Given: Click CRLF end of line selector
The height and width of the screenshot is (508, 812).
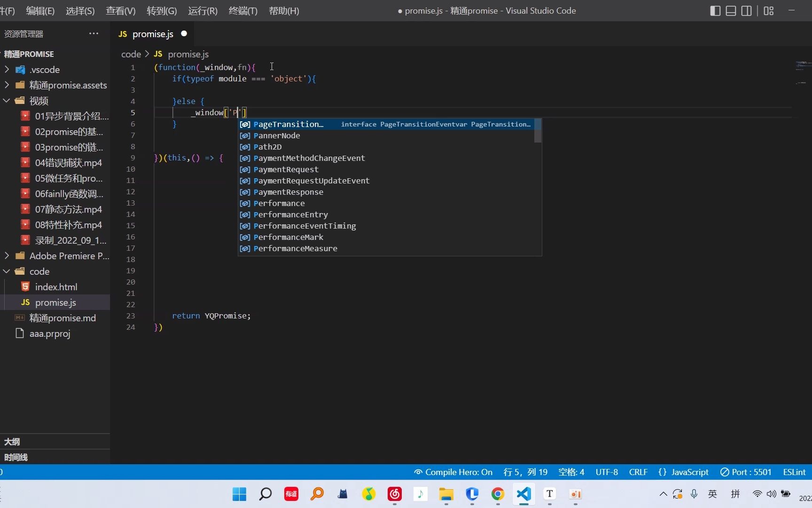Looking at the screenshot, I should (638, 472).
